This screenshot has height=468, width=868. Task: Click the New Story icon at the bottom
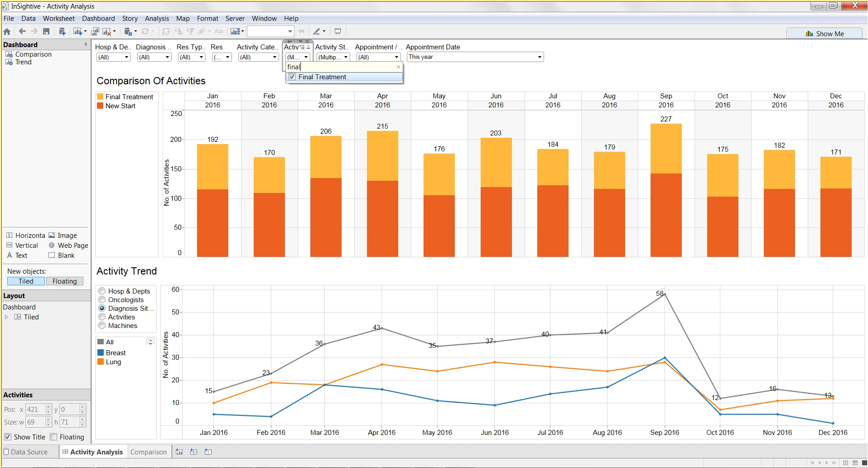pyautogui.click(x=208, y=452)
